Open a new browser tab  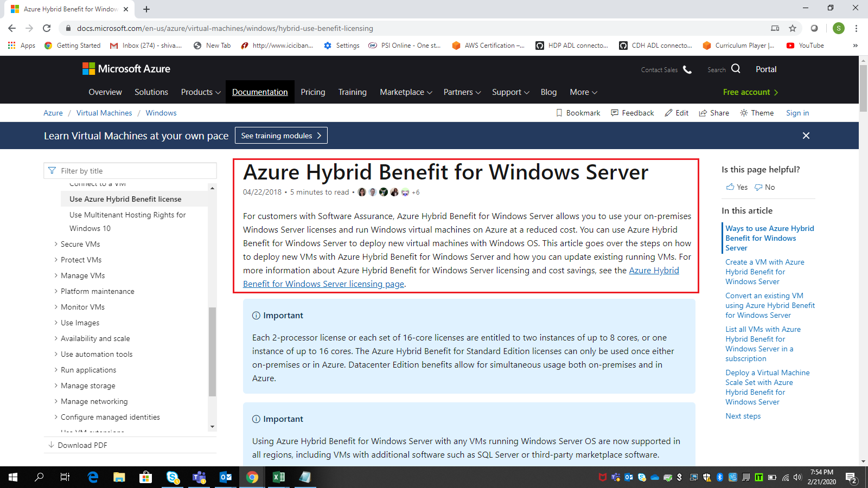point(146,9)
